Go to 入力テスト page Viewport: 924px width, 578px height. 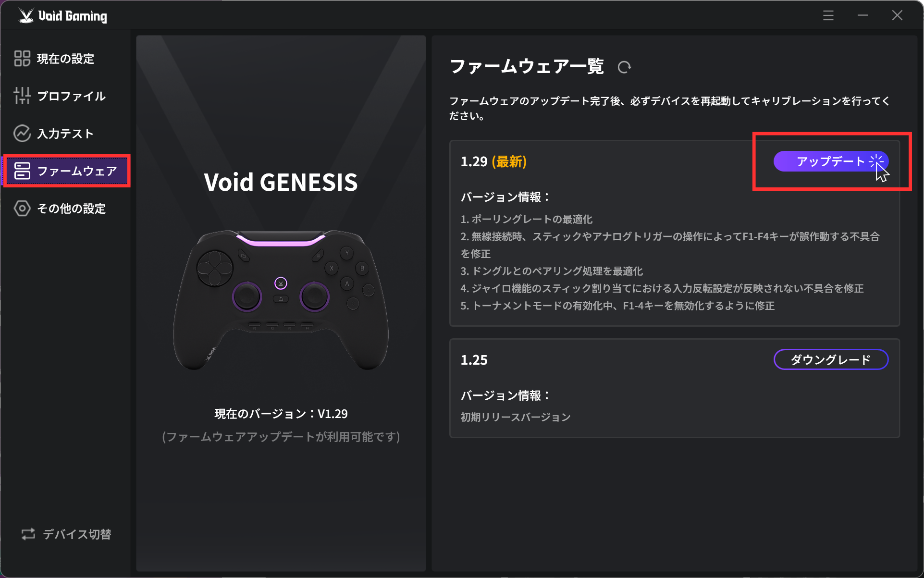[x=65, y=134]
